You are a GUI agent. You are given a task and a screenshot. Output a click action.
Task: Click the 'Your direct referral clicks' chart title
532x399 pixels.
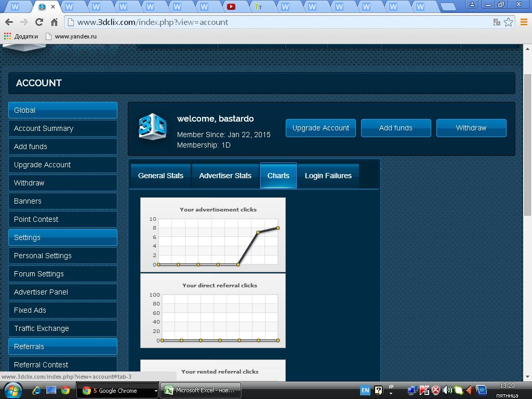tap(220, 285)
